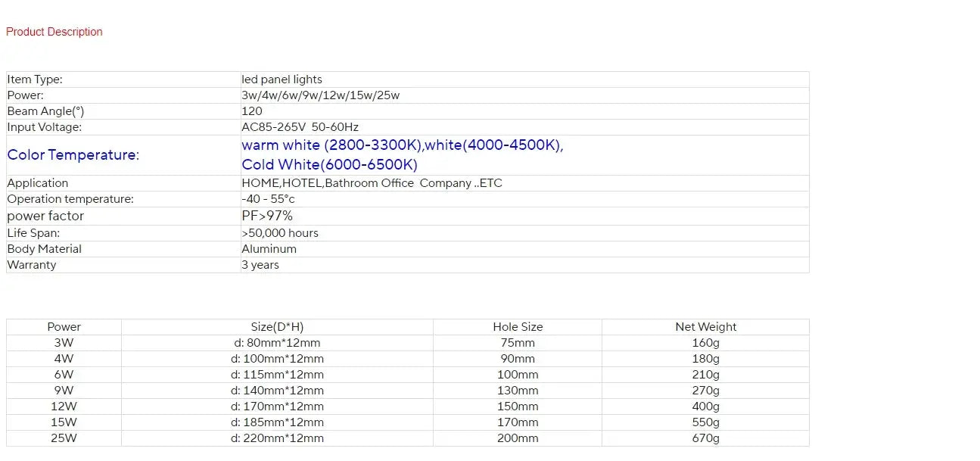Click the Beam Angle label
Screen dimensions: 980x461
(45, 111)
